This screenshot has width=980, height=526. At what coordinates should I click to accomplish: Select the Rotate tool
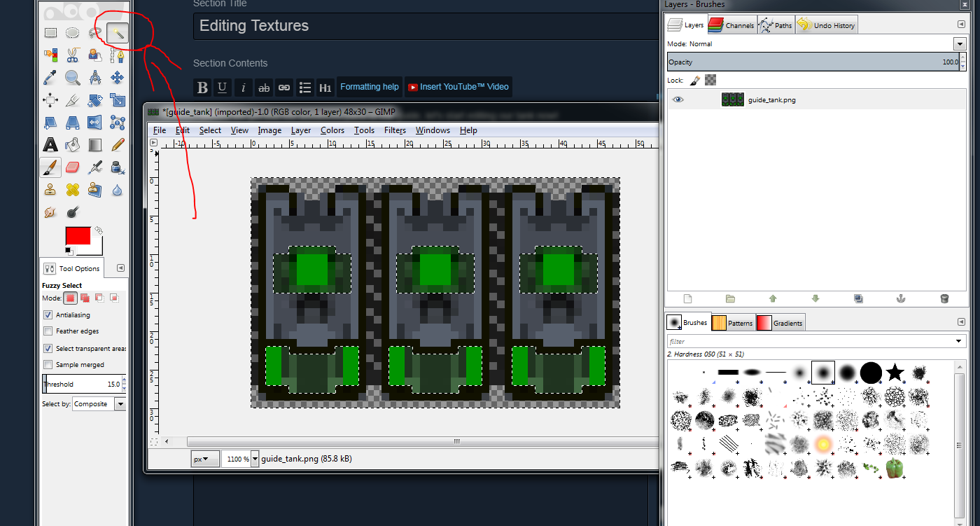(x=95, y=100)
